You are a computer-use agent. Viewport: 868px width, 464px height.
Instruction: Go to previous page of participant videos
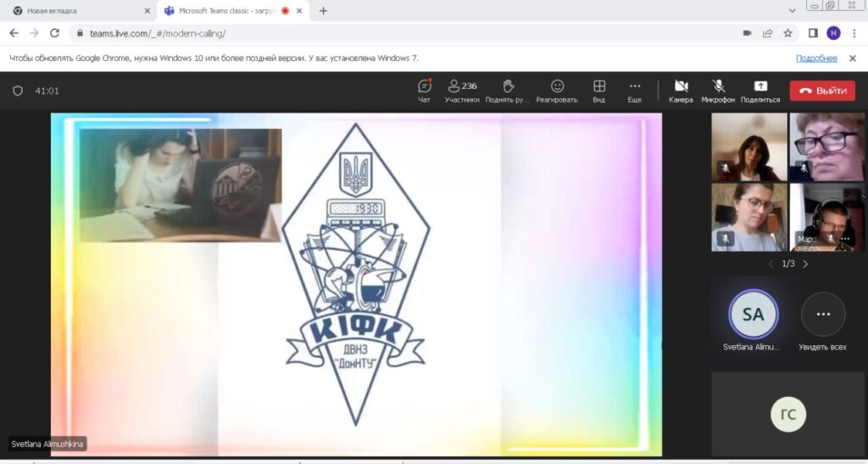(x=771, y=264)
